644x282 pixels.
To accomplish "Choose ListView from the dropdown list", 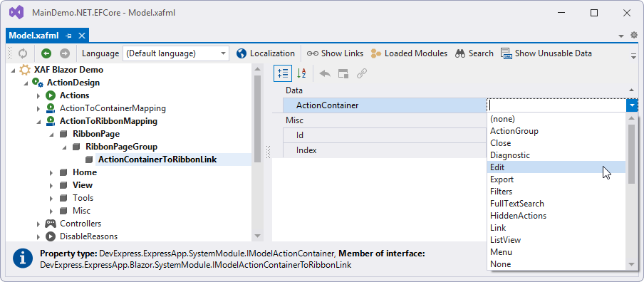I will [x=556, y=240].
